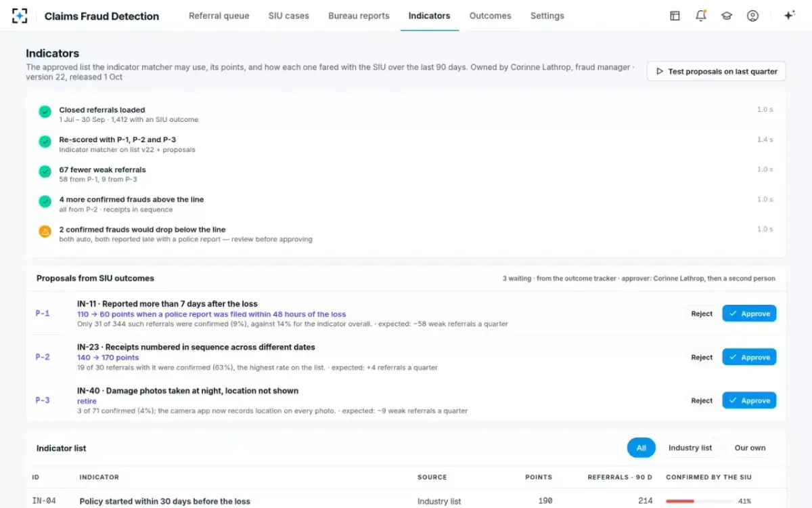Click 'IN-11 · Reported more than 7 days' title
812x508 pixels.
click(167, 304)
